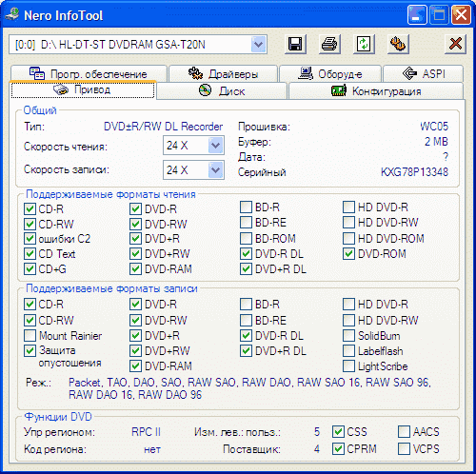Toggle the LightScribe checkbox

[348, 365]
